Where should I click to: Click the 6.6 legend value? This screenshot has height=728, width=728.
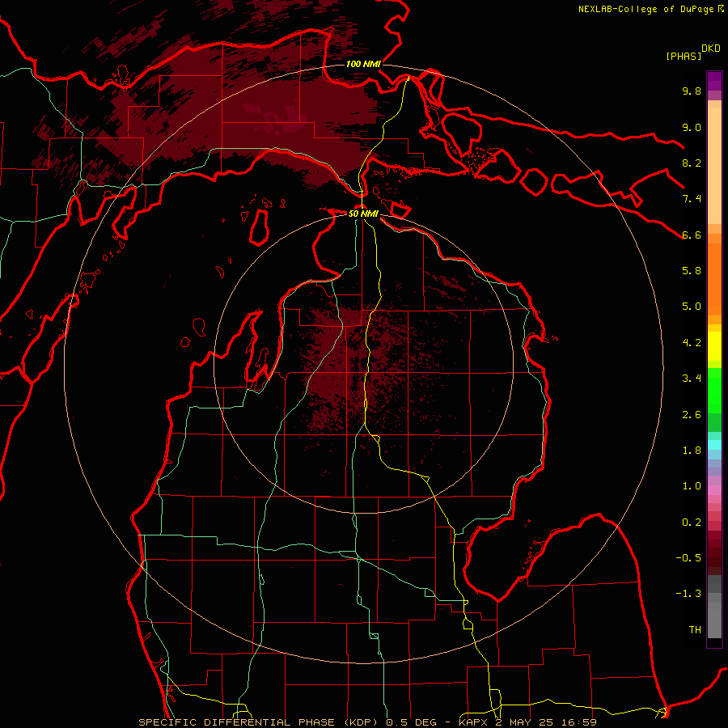click(x=692, y=235)
